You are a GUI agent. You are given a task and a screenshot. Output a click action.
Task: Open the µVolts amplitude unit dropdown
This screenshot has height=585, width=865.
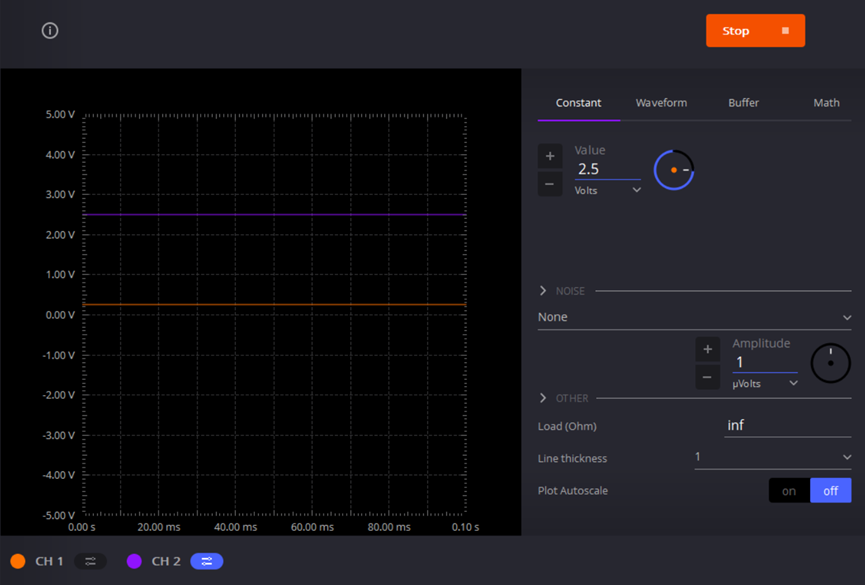click(x=765, y=384)
